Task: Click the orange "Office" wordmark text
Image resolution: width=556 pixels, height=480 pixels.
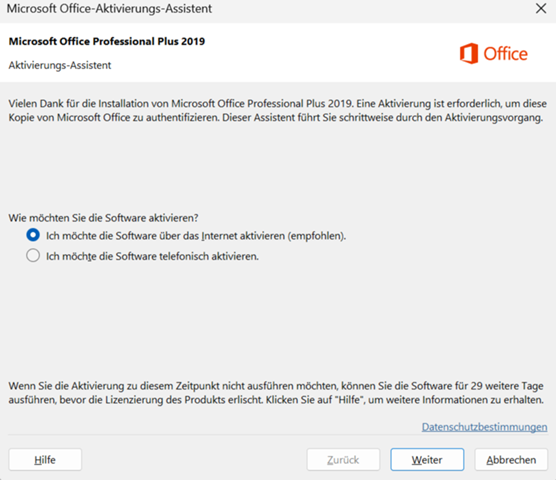Action: (x=505, y=54)
